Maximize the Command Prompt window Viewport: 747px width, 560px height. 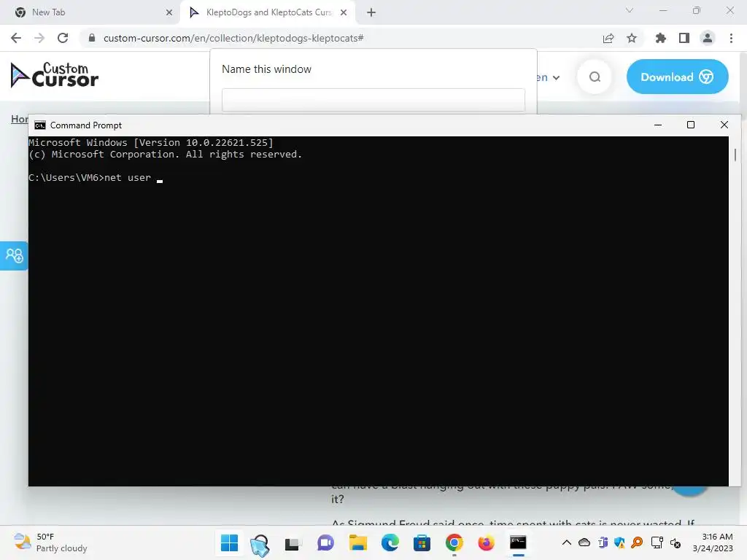coord(691,125)
